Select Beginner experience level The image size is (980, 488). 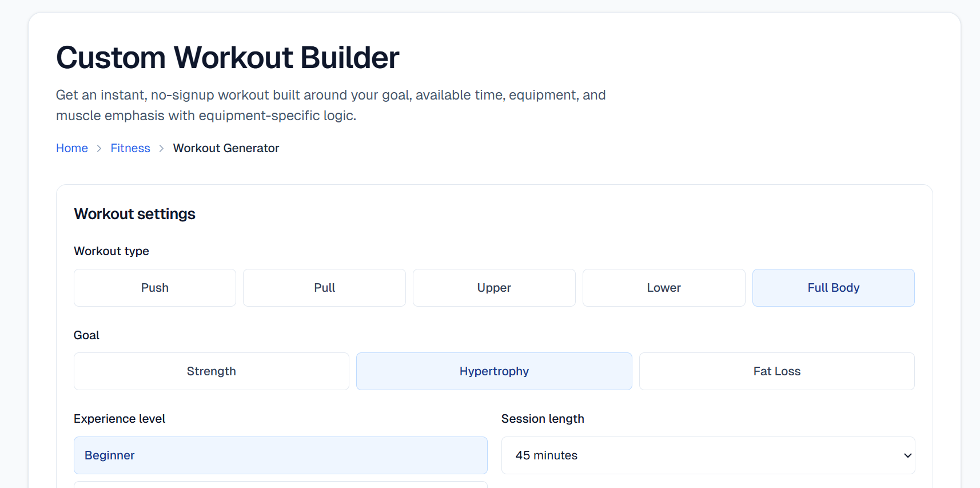coord(280,455)
